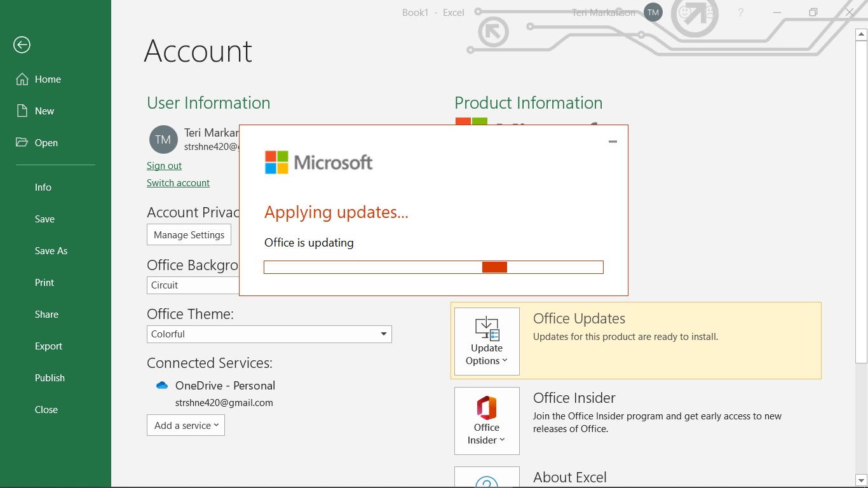Click the Manage Settings button
This screenshot has width=868, height=488.
[189, 234]
